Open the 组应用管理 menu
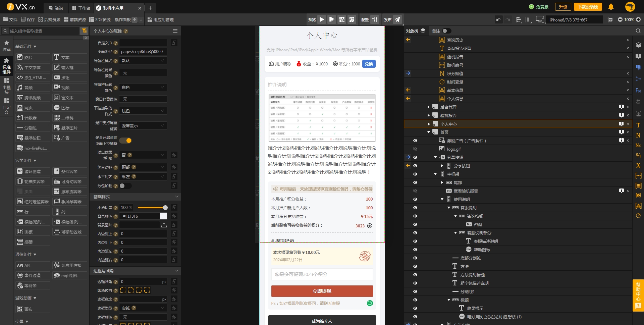 coord(161,19)
